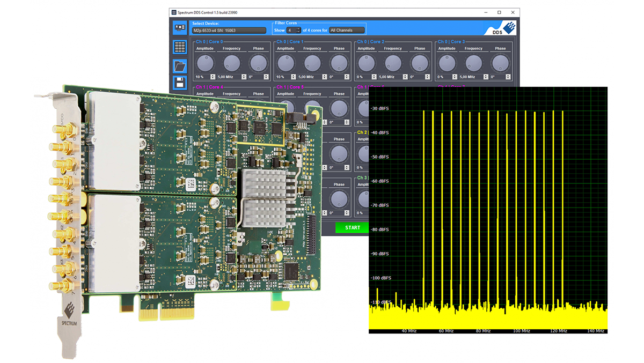Click the Show cores count spinner
This screenshot has height=363, width=644.
tap(292, 31)
